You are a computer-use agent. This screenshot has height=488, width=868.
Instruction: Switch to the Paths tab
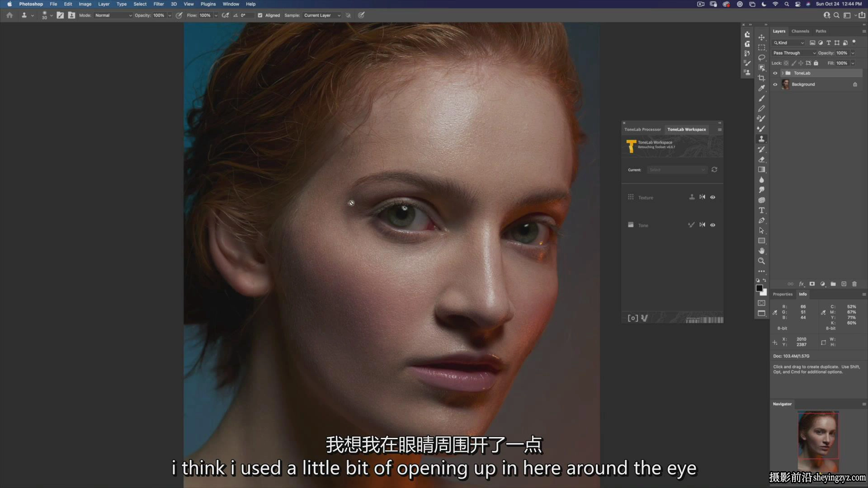[x=821, y=31]
